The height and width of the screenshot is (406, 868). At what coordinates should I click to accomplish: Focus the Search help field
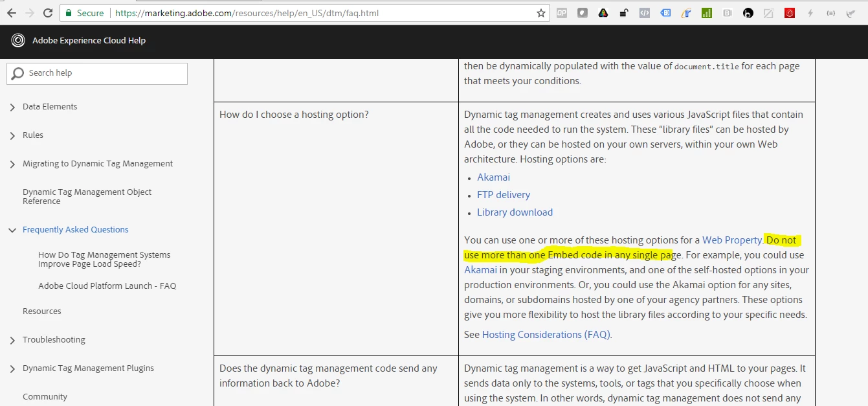(x=97, y=74)
